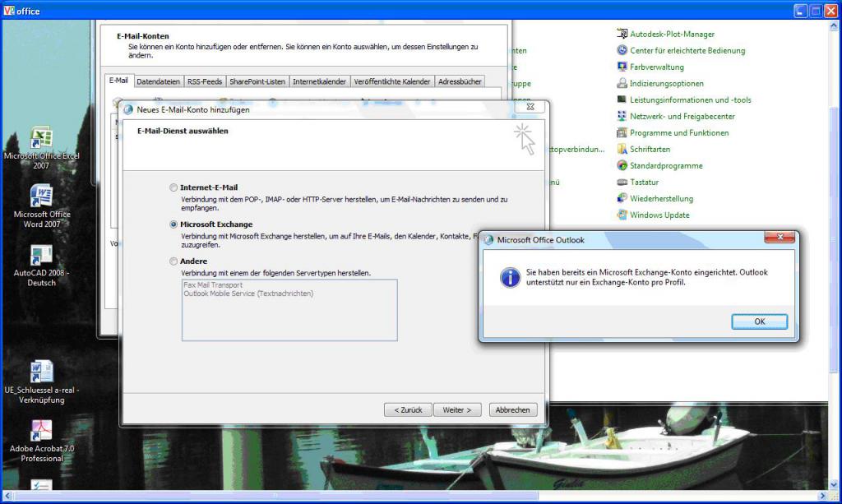
Task: Open the Standardprogramme link
Action: tap(666, 165)
